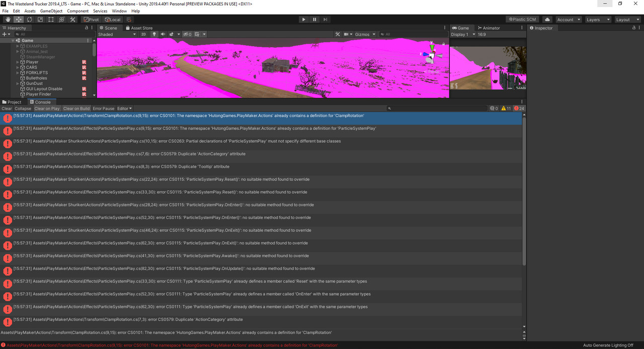
Task: Expand the CARS hierarchy item
Action: (18, 67)
